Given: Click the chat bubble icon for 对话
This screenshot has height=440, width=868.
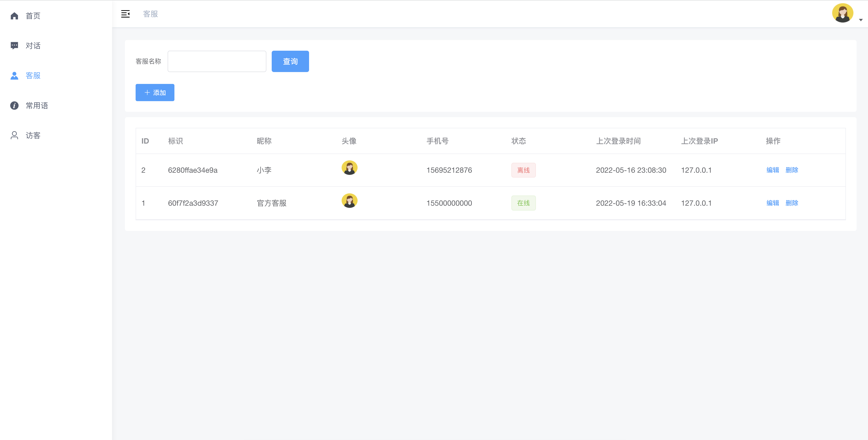Looking at the screenshot, I should click(14, 46).
